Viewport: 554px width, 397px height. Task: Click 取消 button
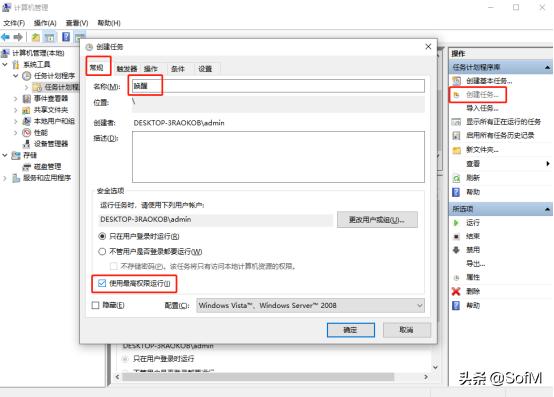point(407,330)
